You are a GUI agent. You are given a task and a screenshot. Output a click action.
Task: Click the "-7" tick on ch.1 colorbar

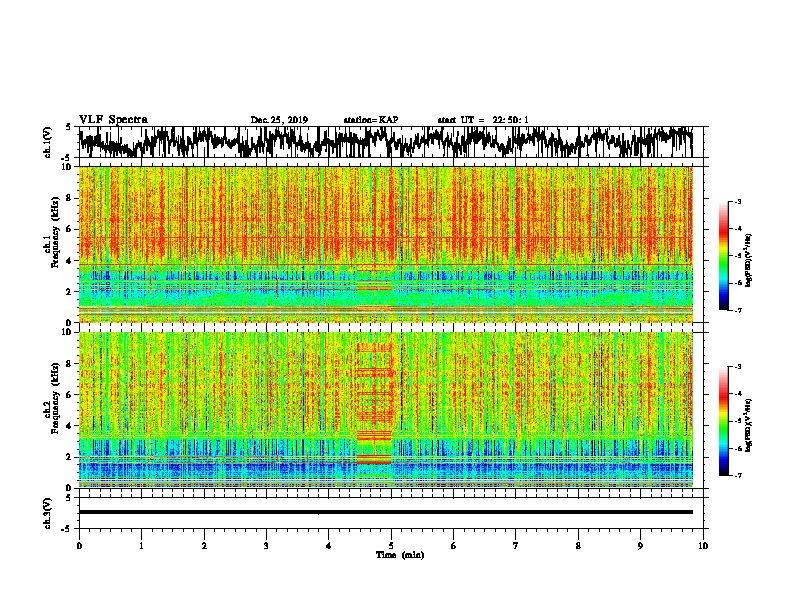tap(738, 310)
